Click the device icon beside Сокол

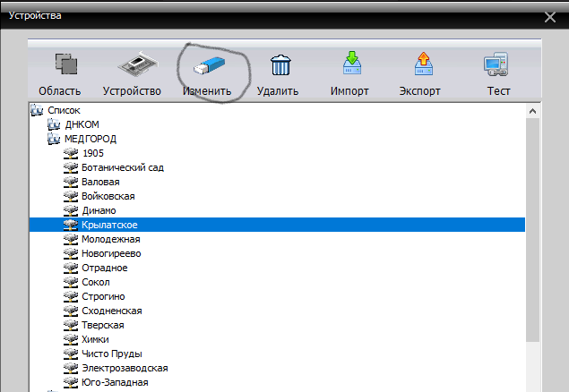pos(71,282)
